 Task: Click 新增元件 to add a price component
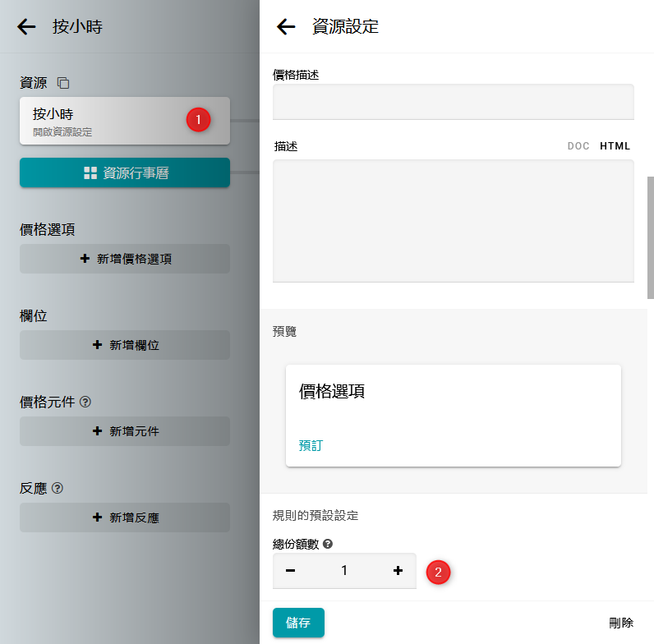(x=125, y=431)
